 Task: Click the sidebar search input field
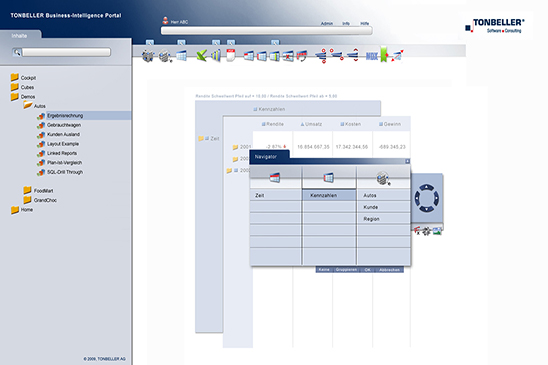pos(66,52)
